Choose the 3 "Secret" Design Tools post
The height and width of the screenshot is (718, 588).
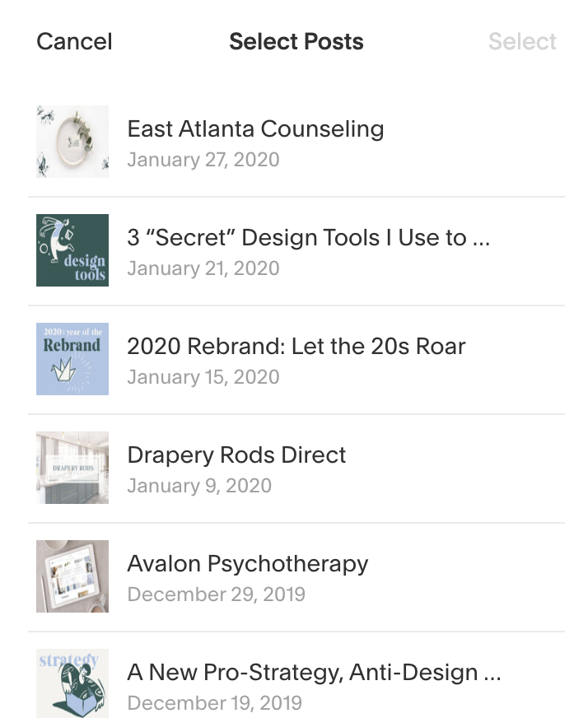click(x=308, y=238)
